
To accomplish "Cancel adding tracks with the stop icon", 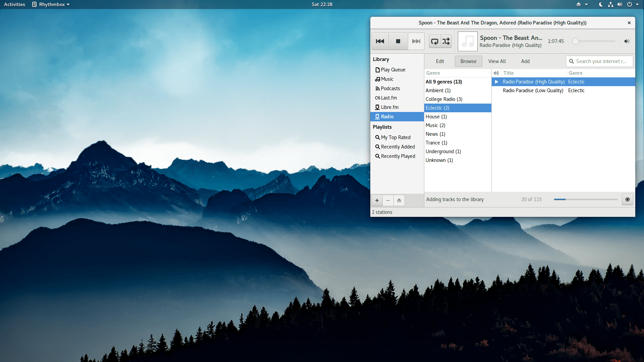I will (628, 199).
